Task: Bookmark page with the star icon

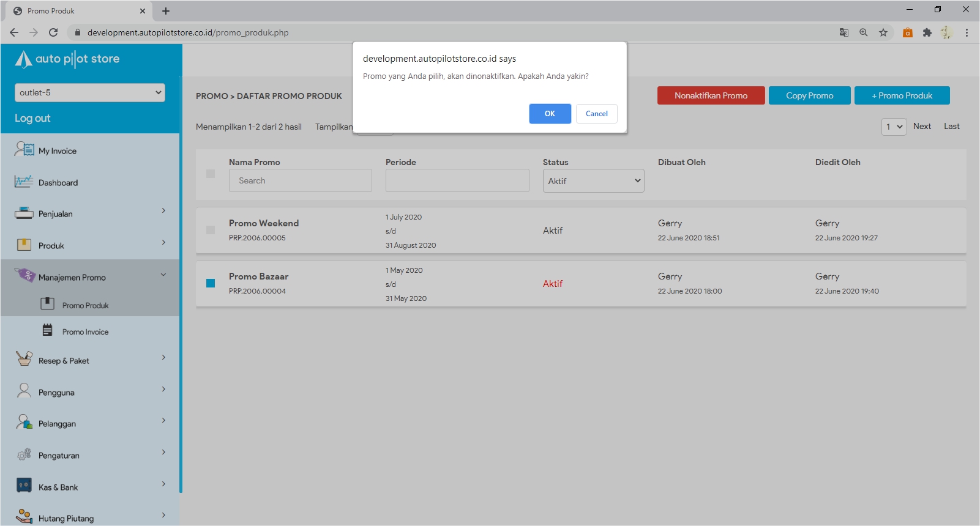Action: pos(883,32)
